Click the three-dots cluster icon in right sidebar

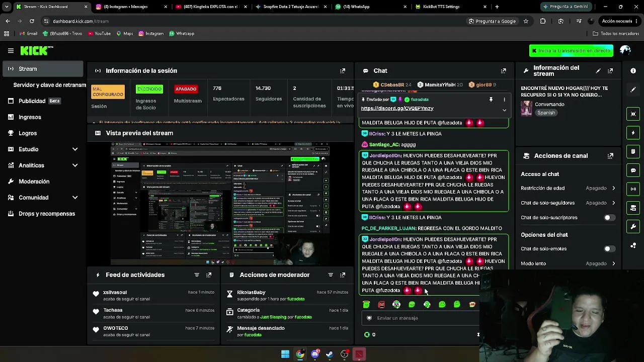coord(633,245)
